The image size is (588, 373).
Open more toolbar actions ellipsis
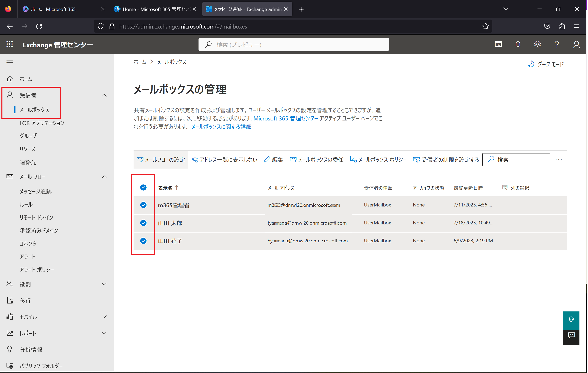coord(559,159)
